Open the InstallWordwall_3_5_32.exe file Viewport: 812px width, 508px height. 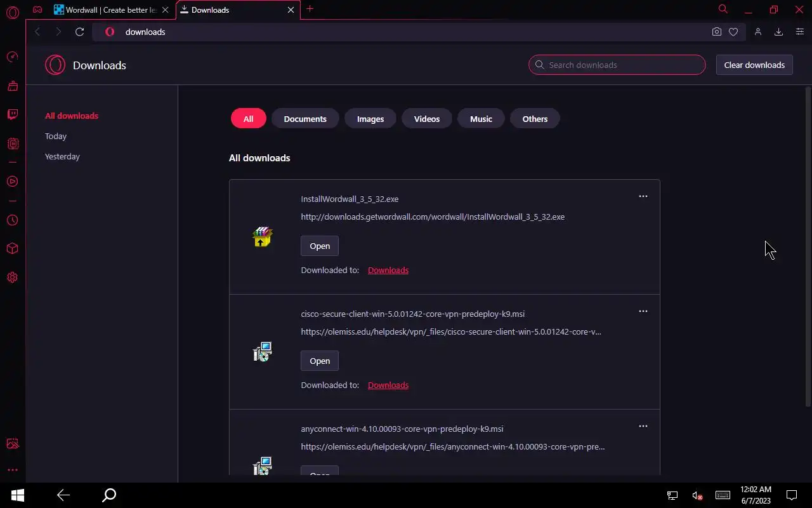(x=320, y=246)
